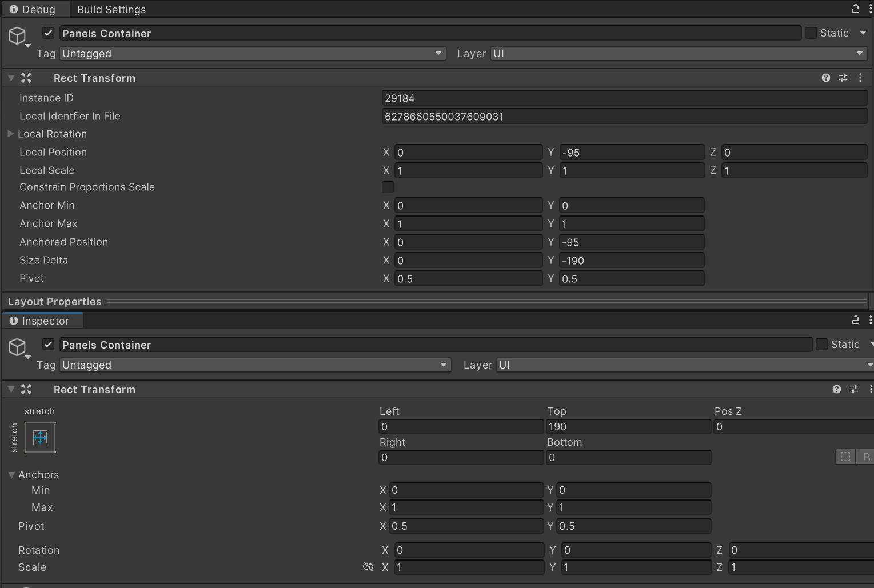Switch to the Build Settings tab
874x588 pixels.
pyautogui.click(x=111, y=9)
